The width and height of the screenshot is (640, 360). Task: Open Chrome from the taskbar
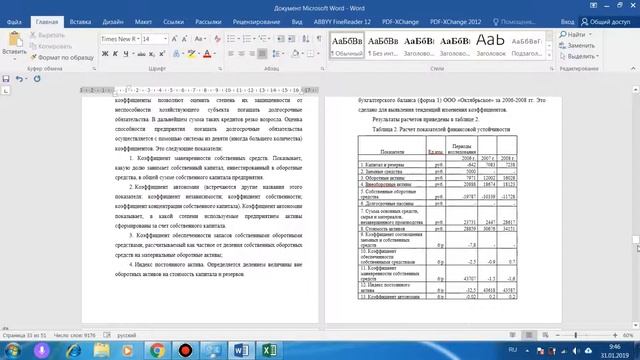pyautogui.click(x=157, y=350)
